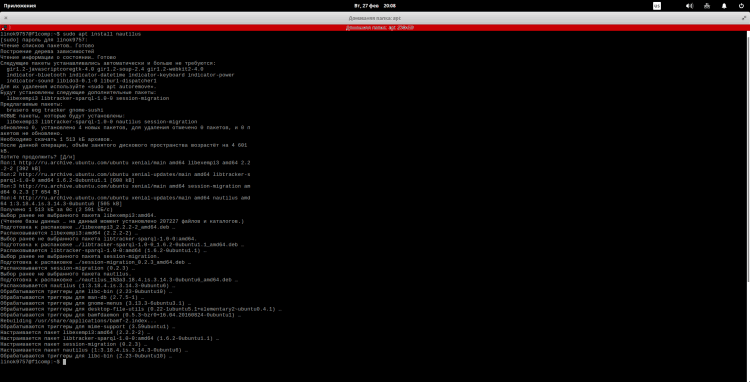Click the 'Пол:3' session-migration URL line
The width and height of the screenshot is (750, 382).
125,186
